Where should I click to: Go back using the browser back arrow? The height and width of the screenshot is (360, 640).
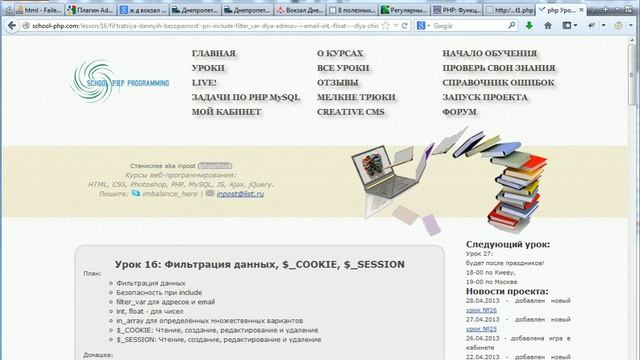[x=12, y=26]
